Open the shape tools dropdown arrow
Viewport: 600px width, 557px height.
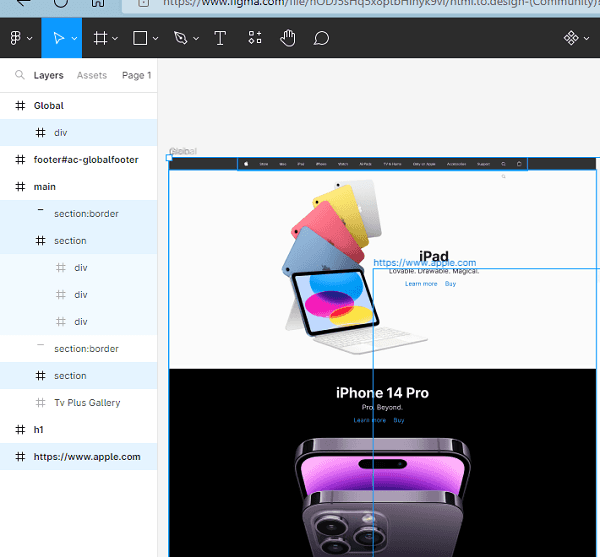click(156, 39)
